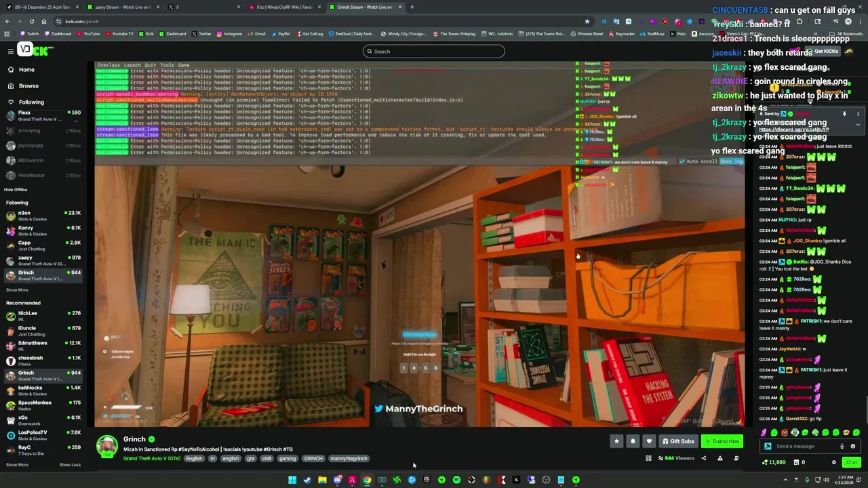Open the grid layout icon beside Viewers
The width and height of the screenshot is (868, 488).
pyautogui.click(x=648, y=458)
